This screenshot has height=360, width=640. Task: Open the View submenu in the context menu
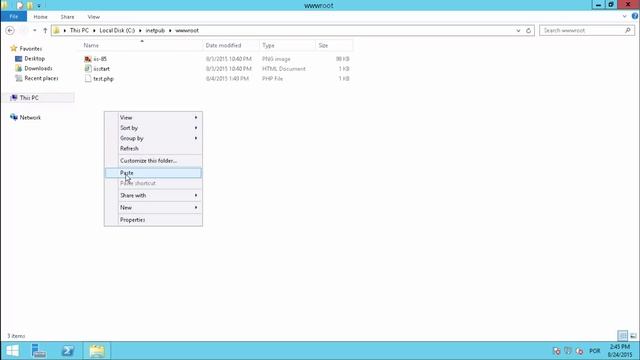pyautogui.click(x=153, y=118)
